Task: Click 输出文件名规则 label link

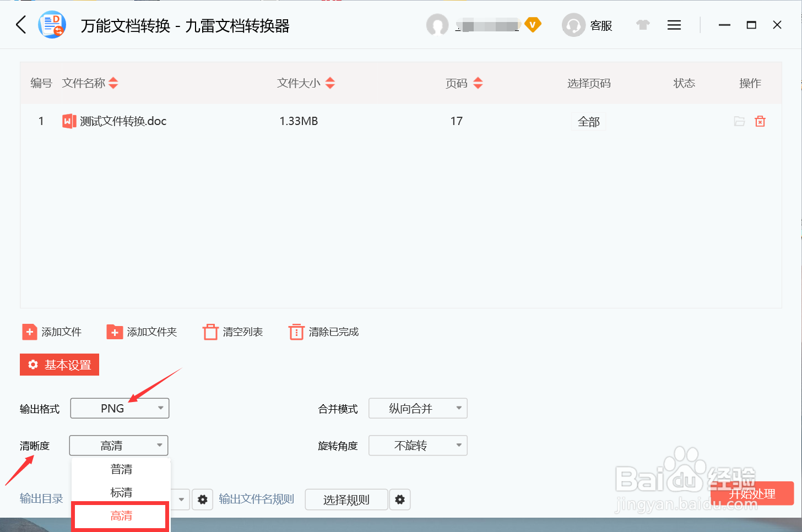Action: tap(257, 499)
